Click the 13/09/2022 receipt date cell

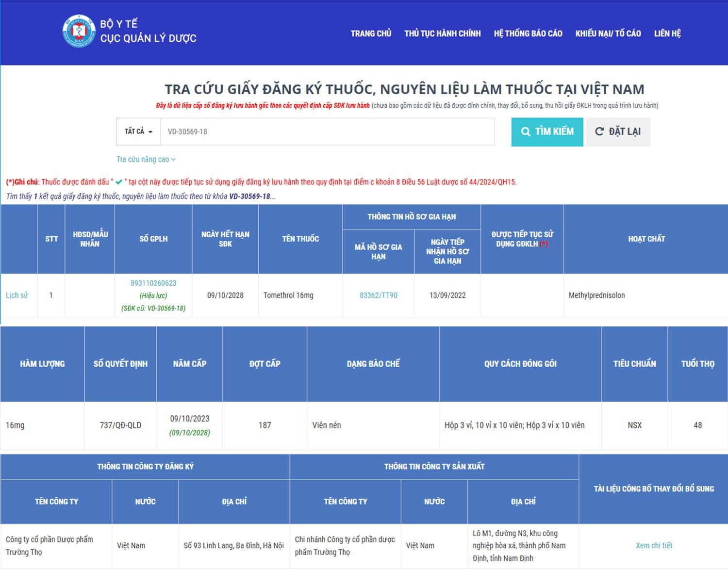pos(447,295)
